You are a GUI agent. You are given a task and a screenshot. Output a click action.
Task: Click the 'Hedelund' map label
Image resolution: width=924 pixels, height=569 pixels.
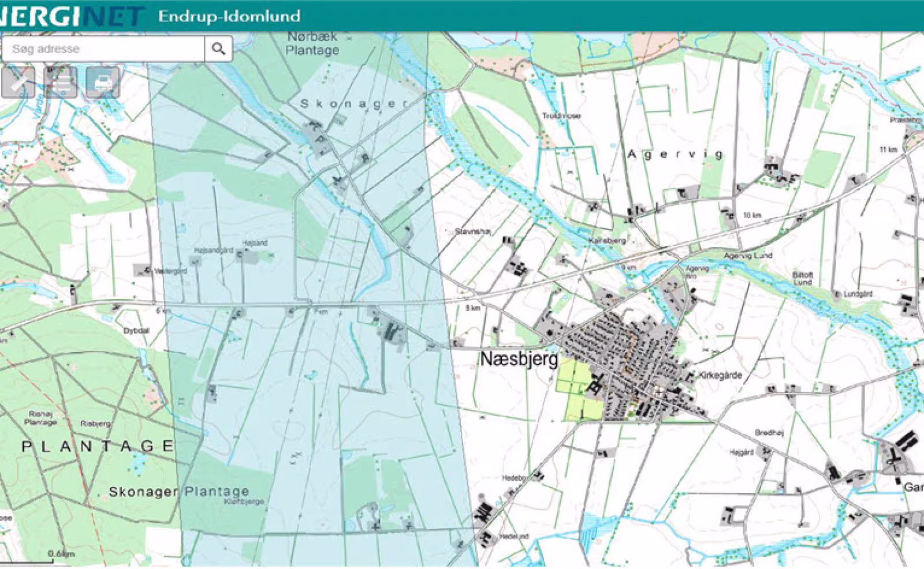tap(513, 536)
